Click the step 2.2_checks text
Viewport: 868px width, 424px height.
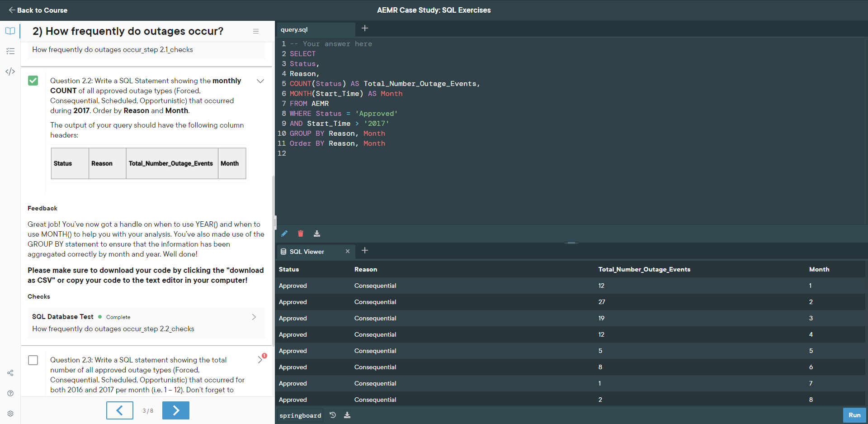[113, 329]
